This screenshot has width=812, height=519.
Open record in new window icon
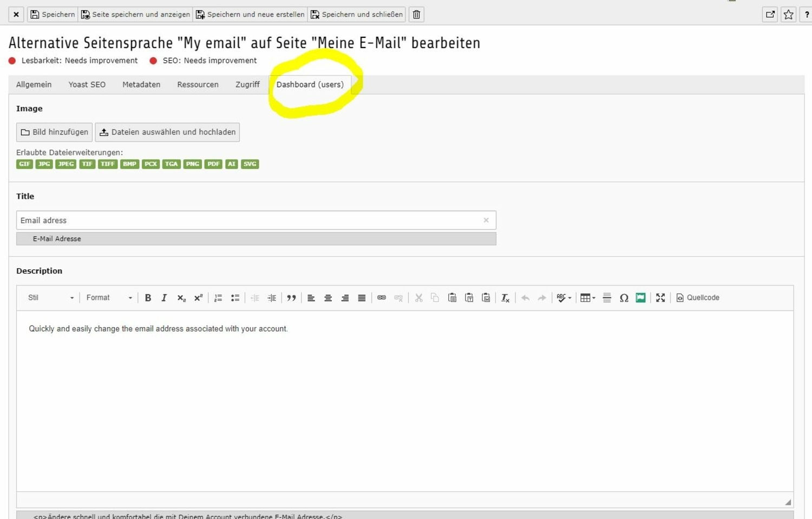[x=770, y=15]
